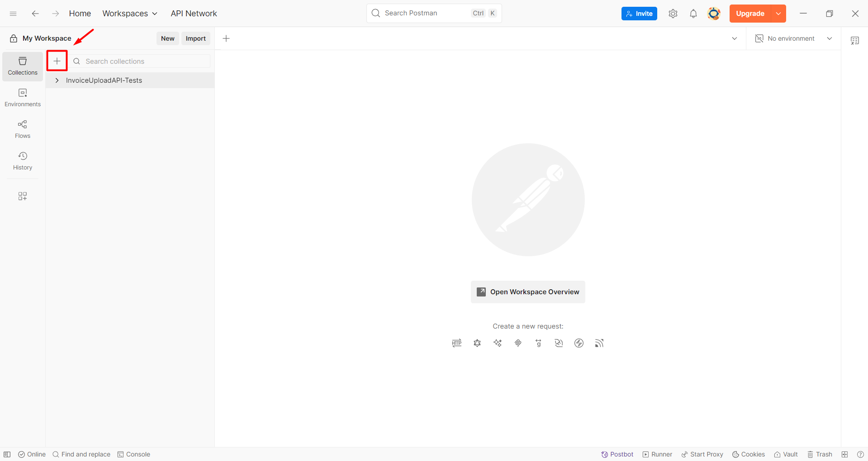Switch to the Home tab
The height and width of the screenshot is (461, 868).
[x=80, y=14]
